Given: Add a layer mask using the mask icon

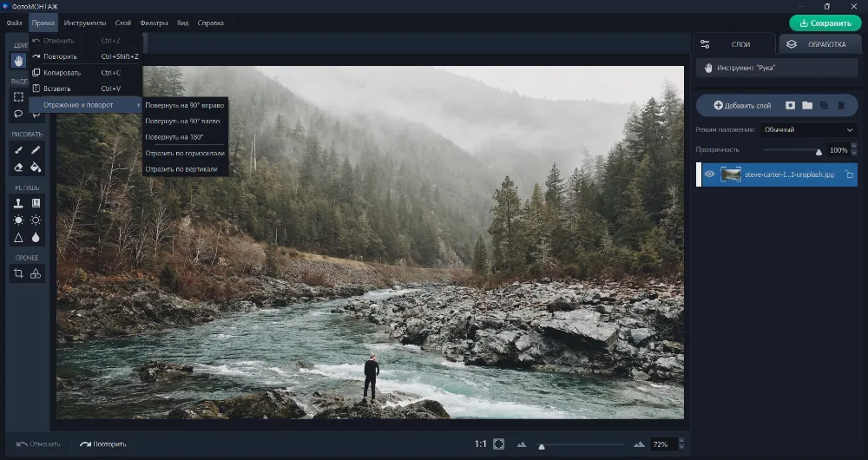Looking at the screenshot, I should [790, 105].
